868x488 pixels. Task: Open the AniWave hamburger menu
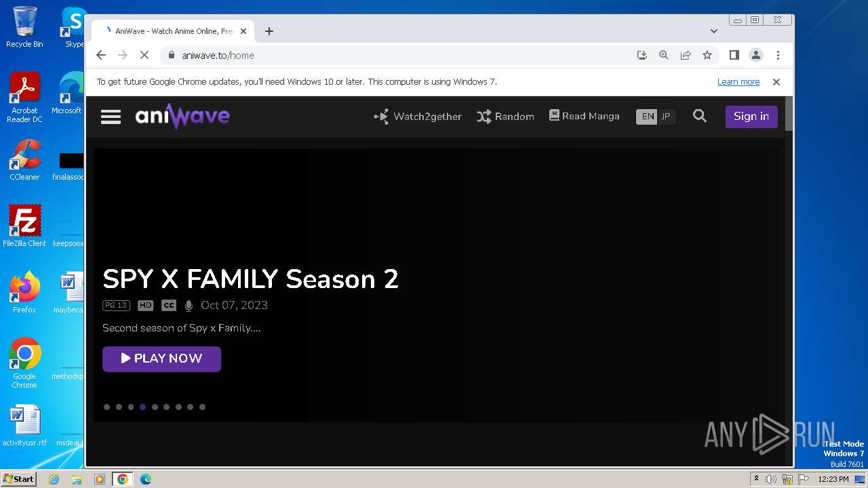[x=111, y=117]
